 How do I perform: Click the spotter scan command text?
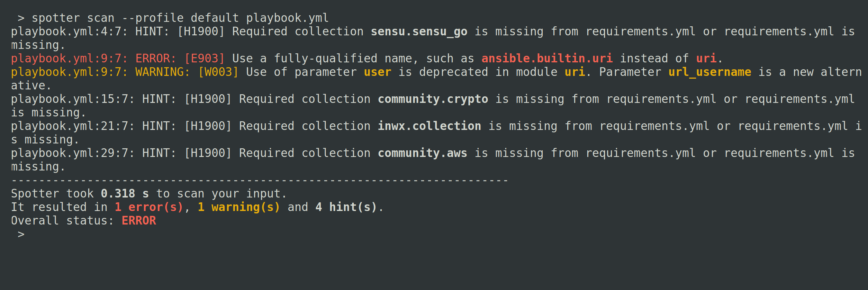pyautogui.click(x=180, y=18)
